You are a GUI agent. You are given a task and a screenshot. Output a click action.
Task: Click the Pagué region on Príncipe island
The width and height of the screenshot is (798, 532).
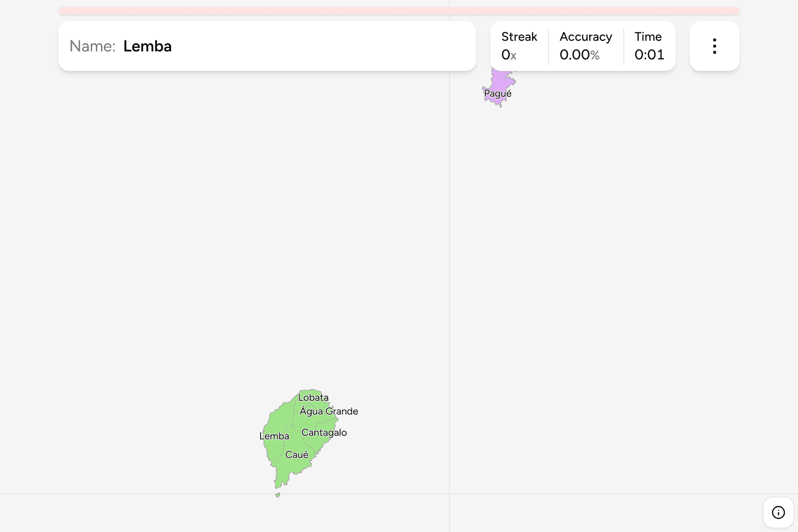click(499, 88)
